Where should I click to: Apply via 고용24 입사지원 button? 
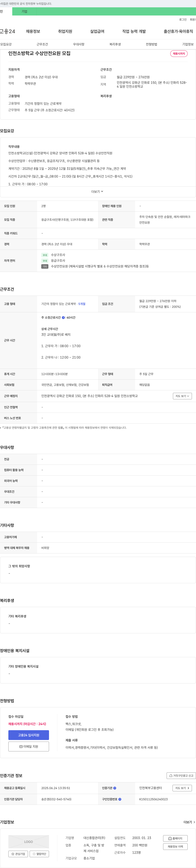(x=29, y=735)
